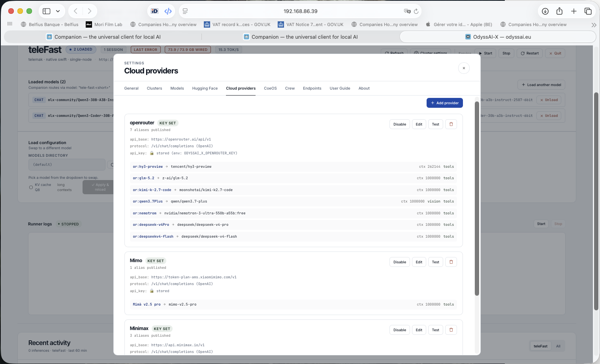Disable the Minimax provider
Screen dimensions: 600x364
400,330
